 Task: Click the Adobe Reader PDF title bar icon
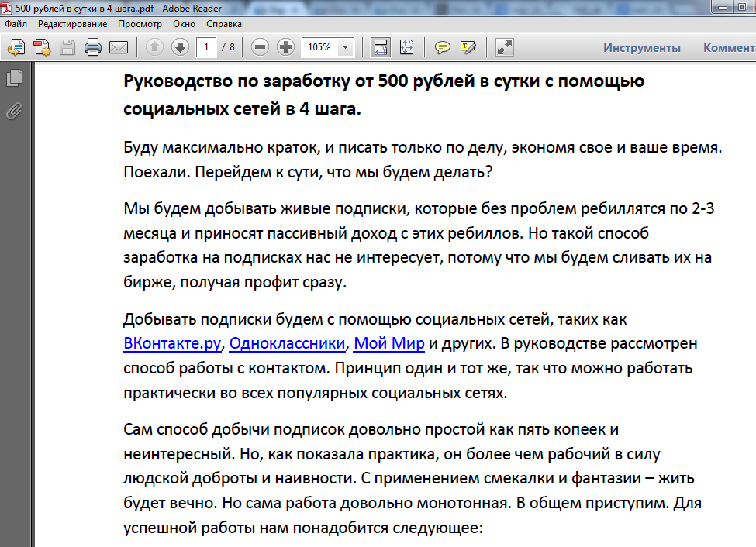coord(7,9)
